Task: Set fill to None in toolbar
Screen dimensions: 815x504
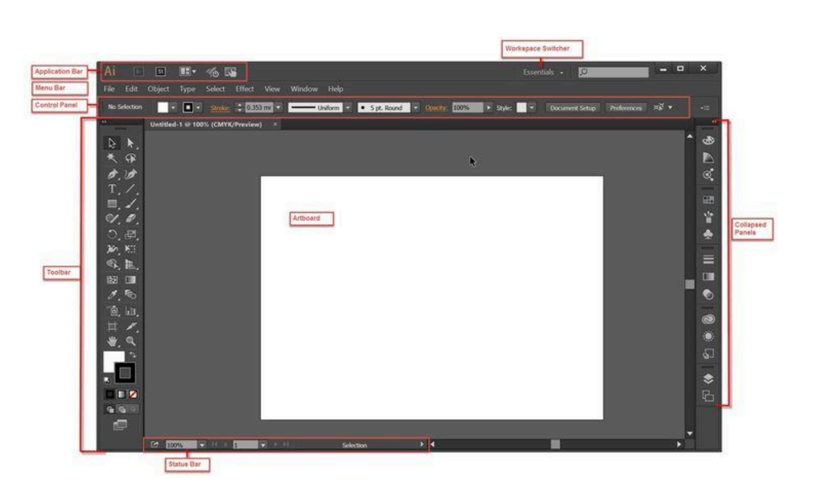Action: tap(133, 394)
